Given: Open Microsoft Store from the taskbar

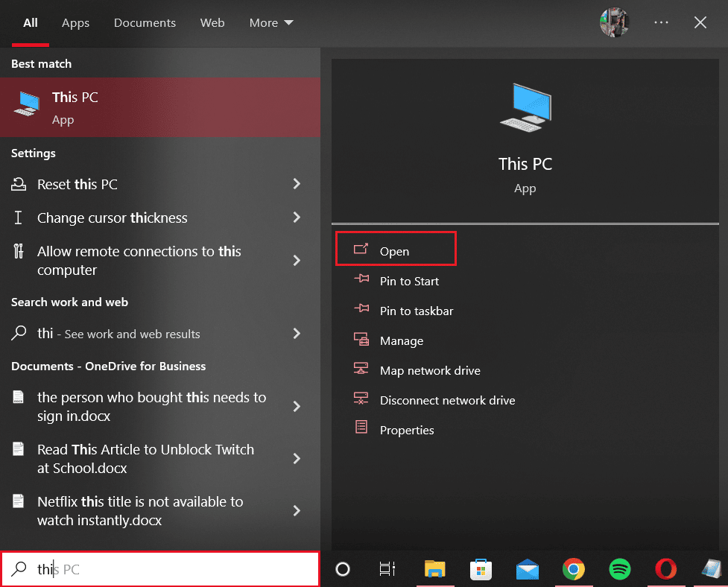Looking at the screenshot, I should point(481,569).
